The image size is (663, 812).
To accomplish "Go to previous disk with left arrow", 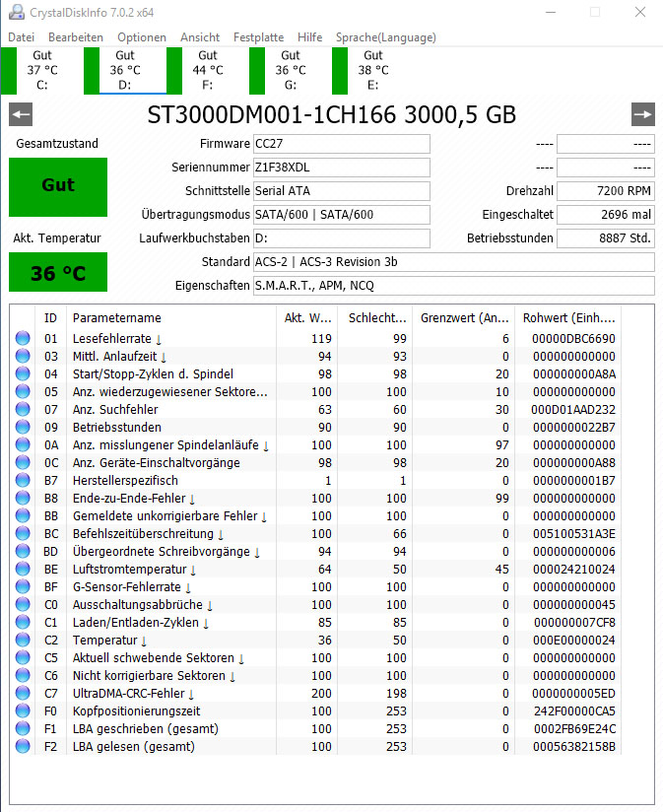I will pyautogui.click(x=21, y=114).
